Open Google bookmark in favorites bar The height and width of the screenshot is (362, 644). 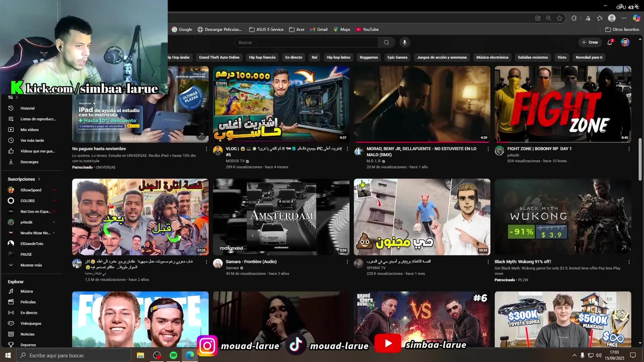coord(182,29)
